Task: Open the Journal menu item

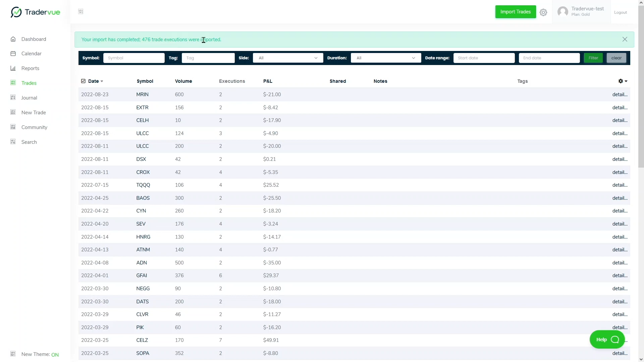Action: click(x=29, y=98)
